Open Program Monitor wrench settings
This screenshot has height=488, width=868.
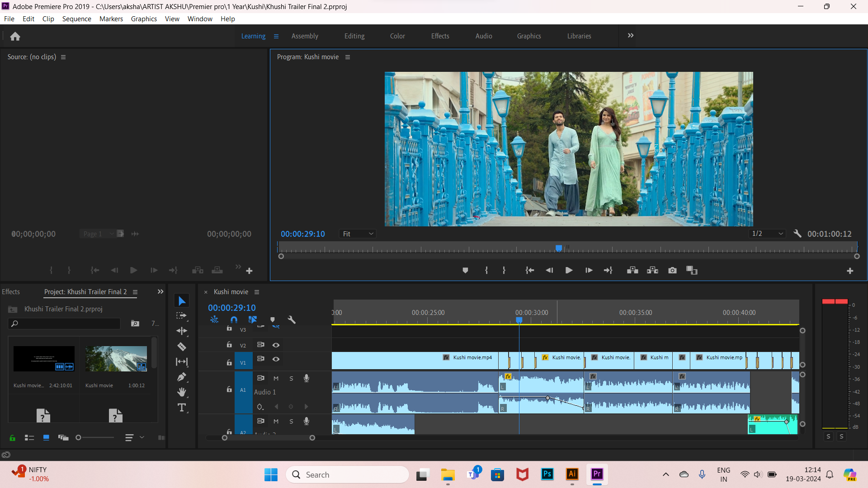click(797, 234)
